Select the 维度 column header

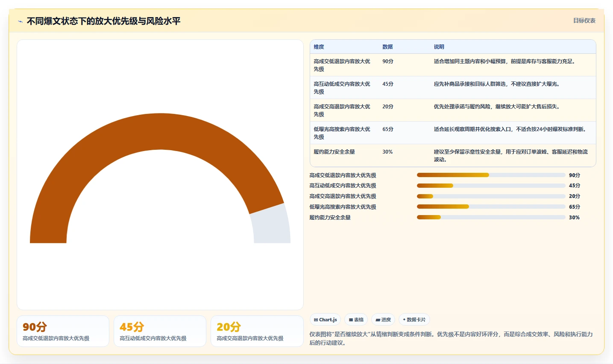click(319, 47)
